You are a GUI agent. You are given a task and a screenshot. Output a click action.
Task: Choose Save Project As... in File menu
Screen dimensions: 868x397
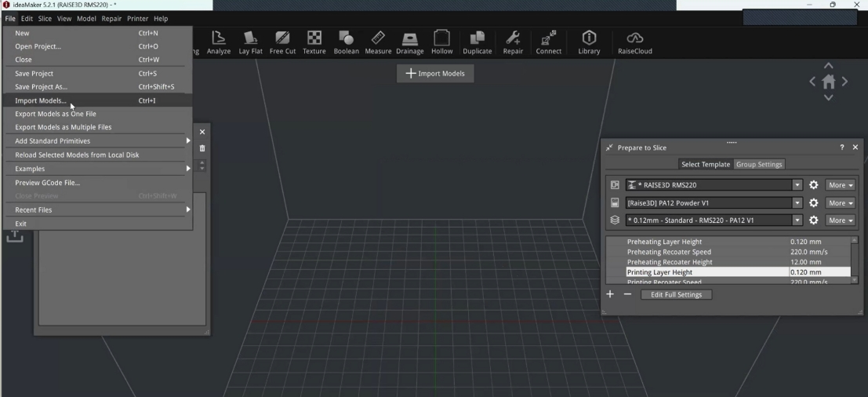[98, 86]
